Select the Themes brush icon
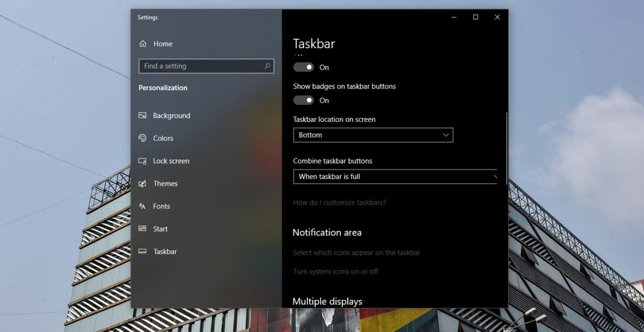This screenshot has width=644, height=332. [143, 183]
